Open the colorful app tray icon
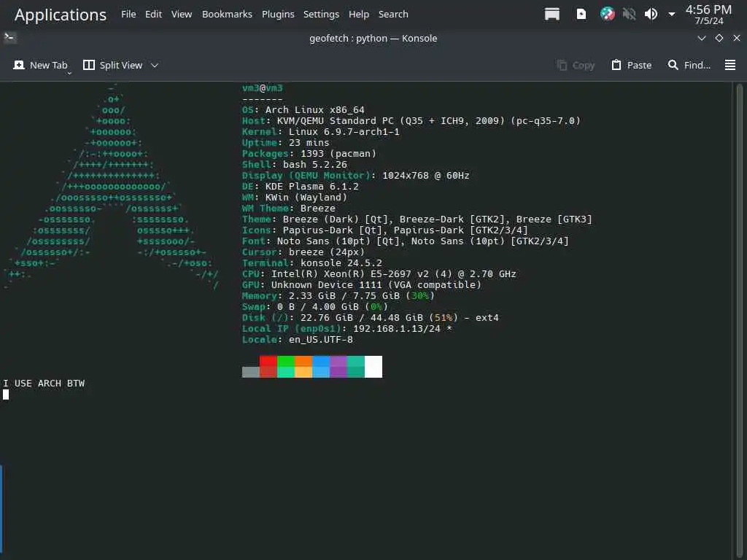The width and height of the screenshot is (747, 560). tap(607, 14)
